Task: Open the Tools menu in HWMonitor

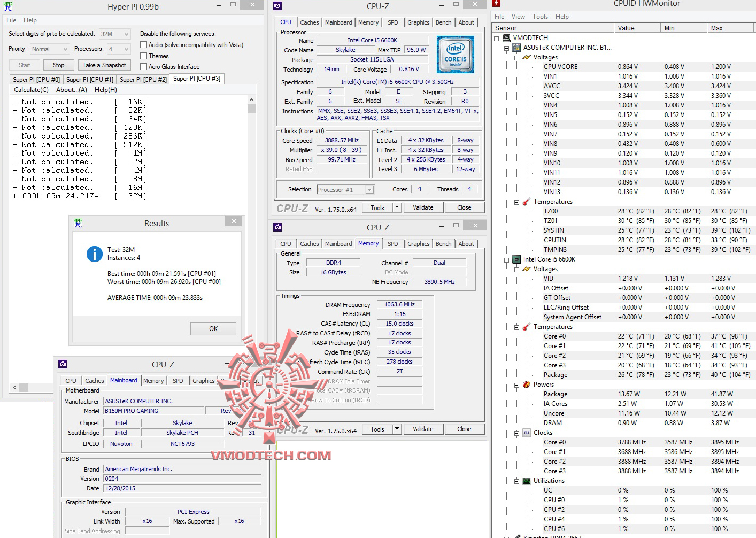Action: click(x=540, y=17)
